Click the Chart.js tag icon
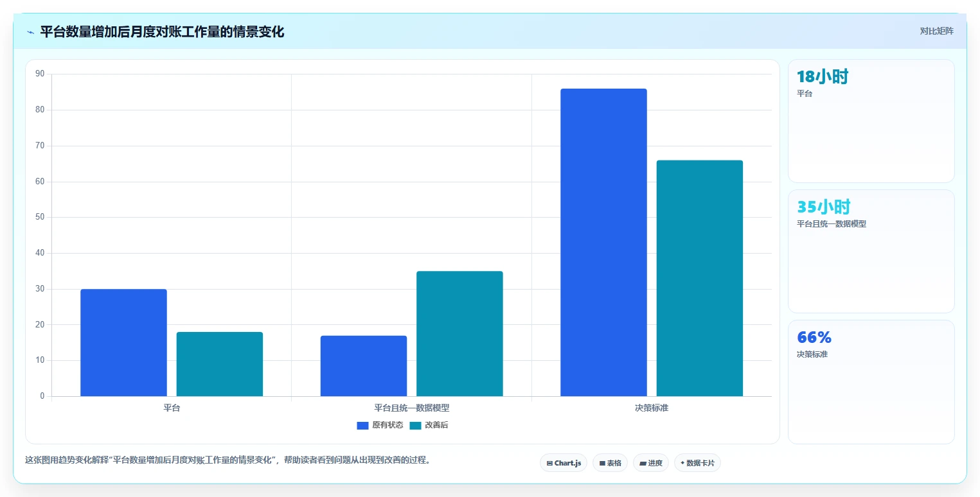Screen dimensions: 980x497 point(549,463)
